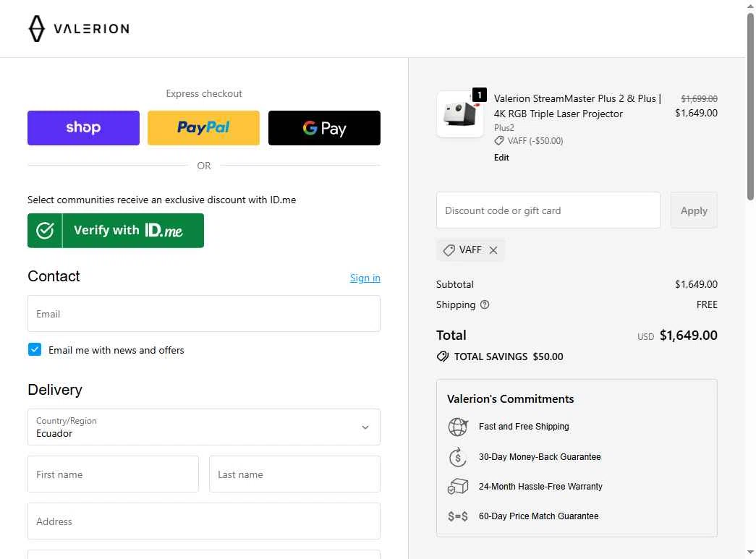Click the 'Plus2' variant label
756x559 pixels.
[504, 128]
